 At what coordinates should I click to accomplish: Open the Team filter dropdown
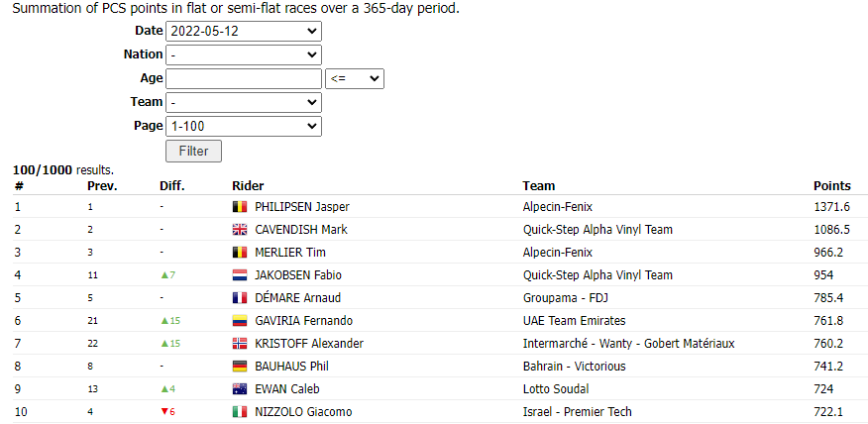pos(244,102)
